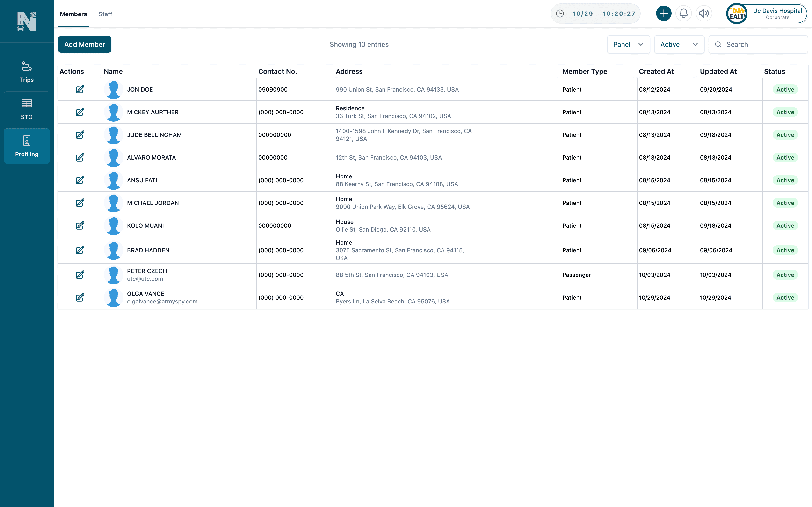The width and height of the screenshot is (812, 507).
Task: Open the Panel dropdown
Action: click(628, 44)
